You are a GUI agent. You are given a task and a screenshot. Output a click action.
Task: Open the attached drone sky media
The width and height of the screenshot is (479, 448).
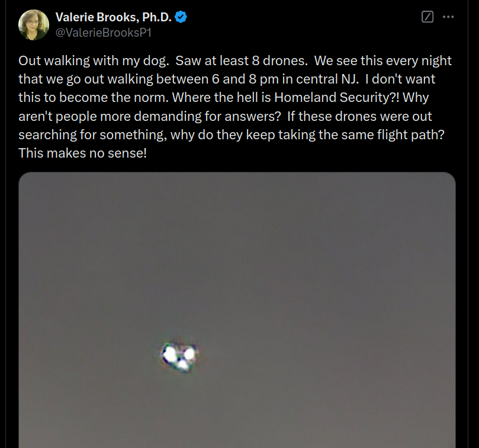click(237, 310)
